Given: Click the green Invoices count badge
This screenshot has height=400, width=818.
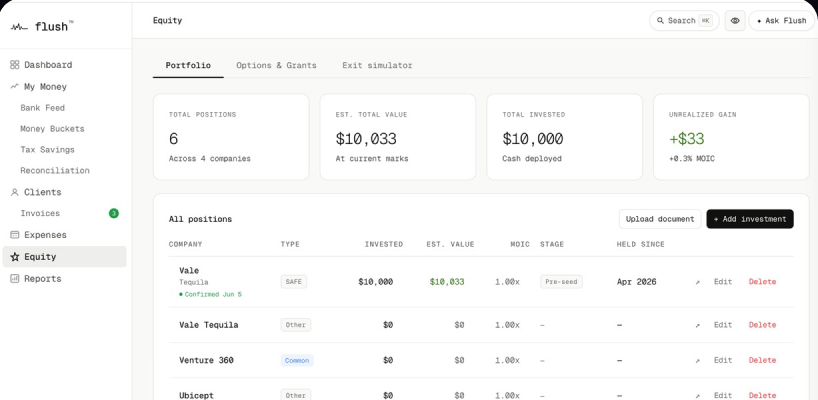Looking at the screenshot, I should (x=114, y=213).
